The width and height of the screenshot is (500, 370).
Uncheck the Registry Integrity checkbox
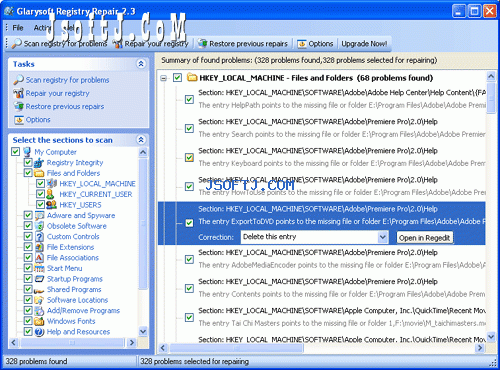click(x=28, y=162)
